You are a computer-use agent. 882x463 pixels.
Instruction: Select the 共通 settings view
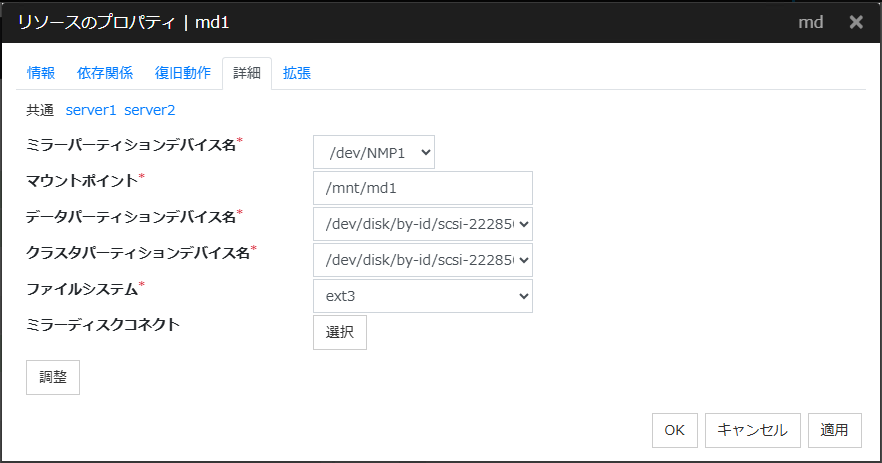40,110
